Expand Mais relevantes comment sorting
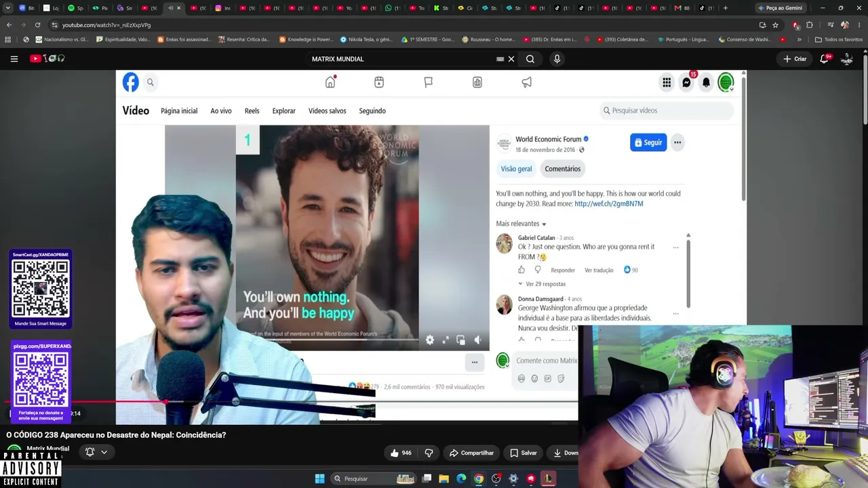The height and width of the screenshot is (488, 868). (x=521, y=224)
